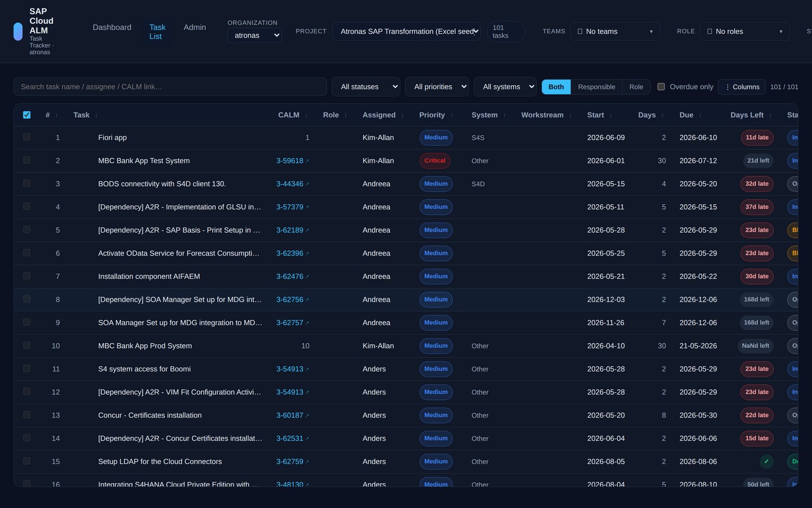
Task: Open CALM link 3-62759
Action: point(290,462)
